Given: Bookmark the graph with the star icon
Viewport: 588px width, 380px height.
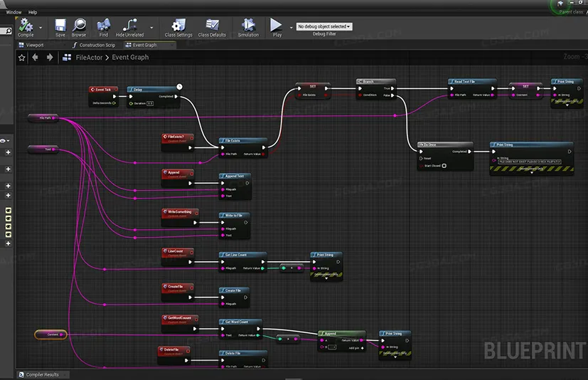Looking at the screenshot, I should point(22,58).
